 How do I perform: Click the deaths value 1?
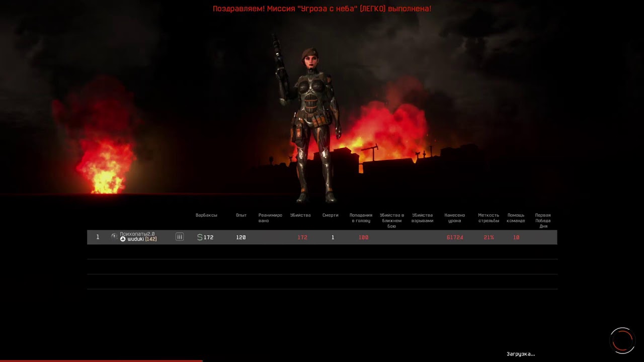point(333,237)
